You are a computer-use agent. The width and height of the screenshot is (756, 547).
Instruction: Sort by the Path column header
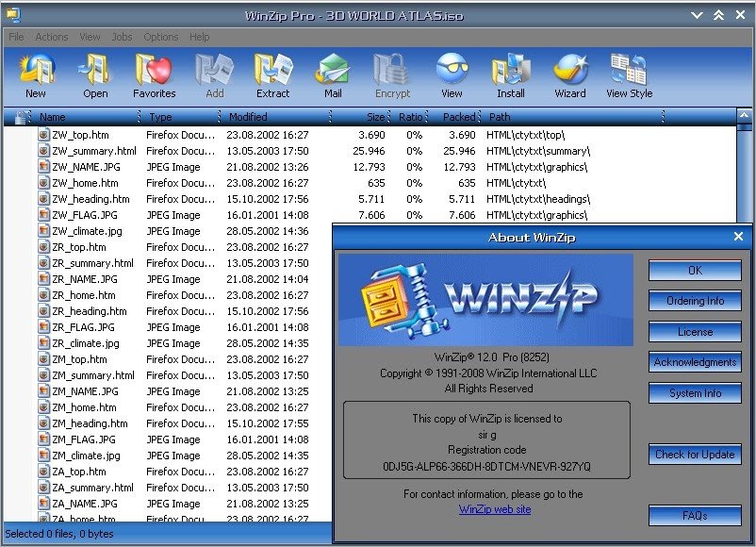click(x=500, y=117)
